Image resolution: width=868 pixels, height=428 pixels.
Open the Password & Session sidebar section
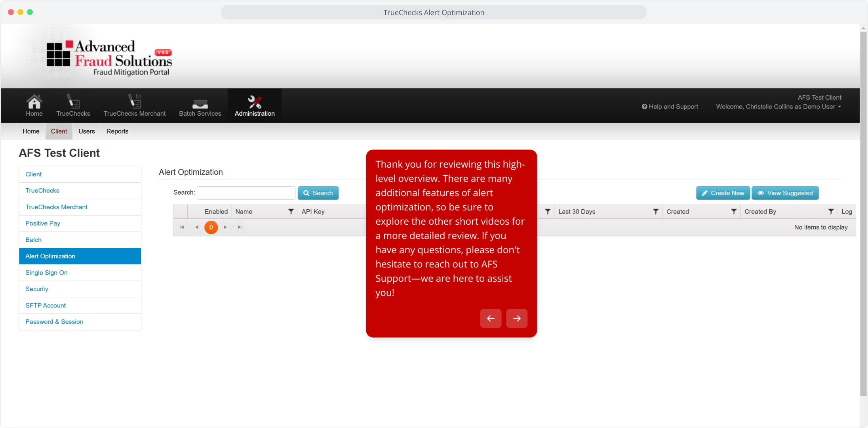(80, 322)
